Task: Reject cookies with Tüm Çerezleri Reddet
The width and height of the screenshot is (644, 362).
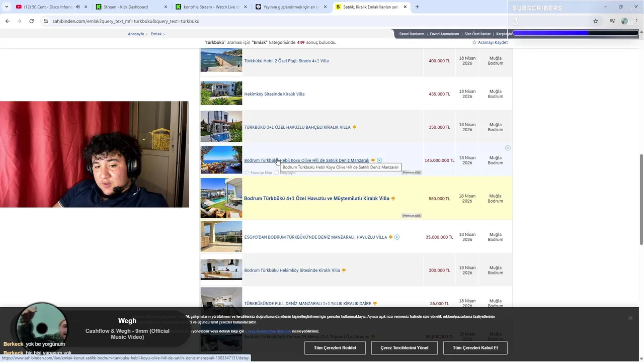Action: 335,348
